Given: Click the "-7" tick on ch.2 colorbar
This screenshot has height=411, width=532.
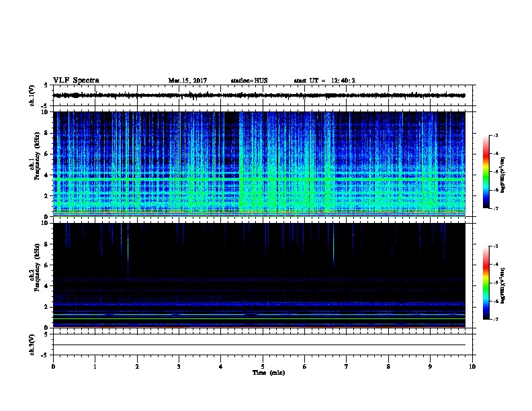Looking at the screenshot, I should (x=495, y=320).
